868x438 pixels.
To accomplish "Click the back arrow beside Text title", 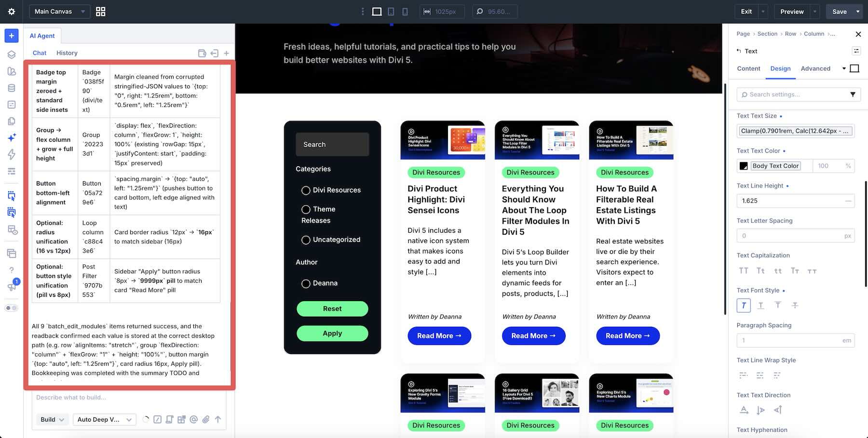I will (739, 51).
